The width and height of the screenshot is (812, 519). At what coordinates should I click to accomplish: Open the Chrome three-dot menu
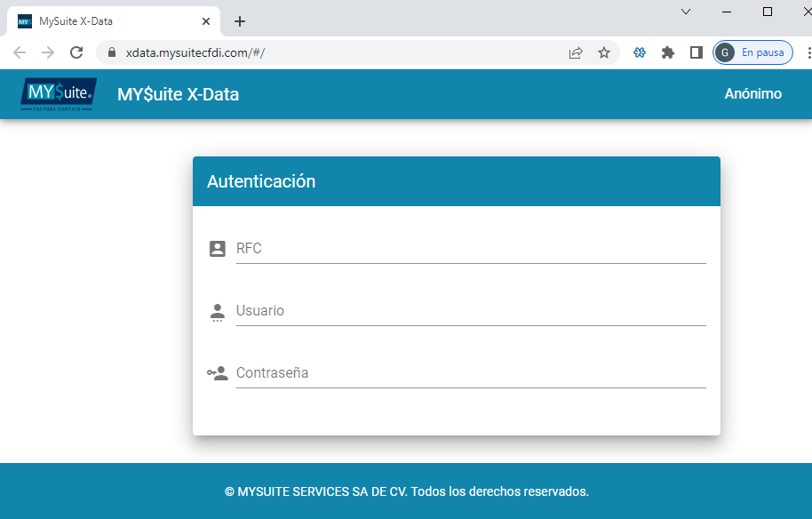(x=809, y=52)
